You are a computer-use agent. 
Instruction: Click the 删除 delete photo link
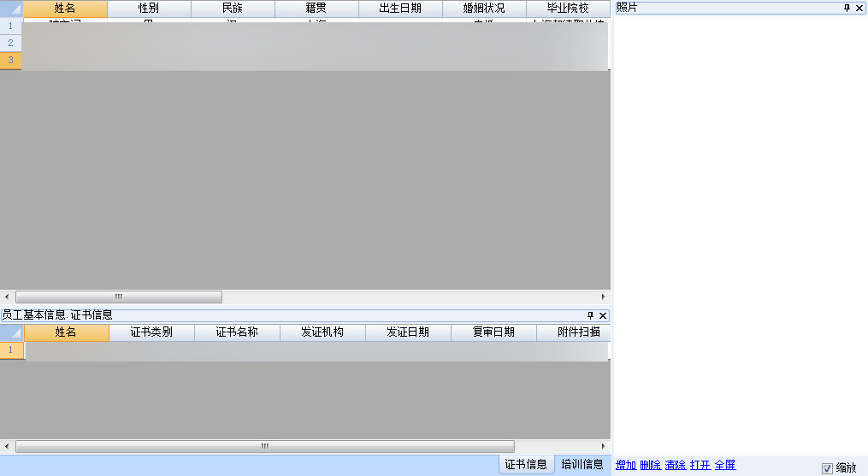650,465
